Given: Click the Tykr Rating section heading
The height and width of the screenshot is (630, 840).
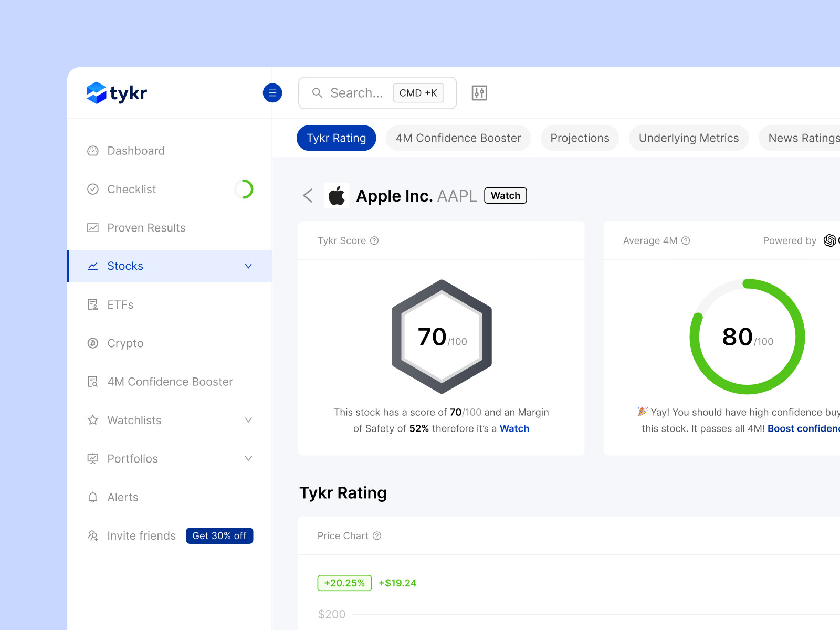Looking at the screenshot, I should (343, 493).
